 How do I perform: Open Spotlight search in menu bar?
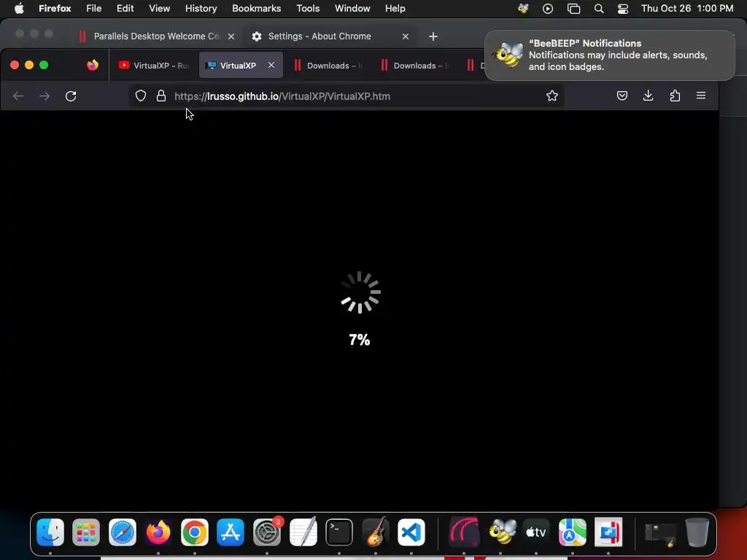click(599, 9)
